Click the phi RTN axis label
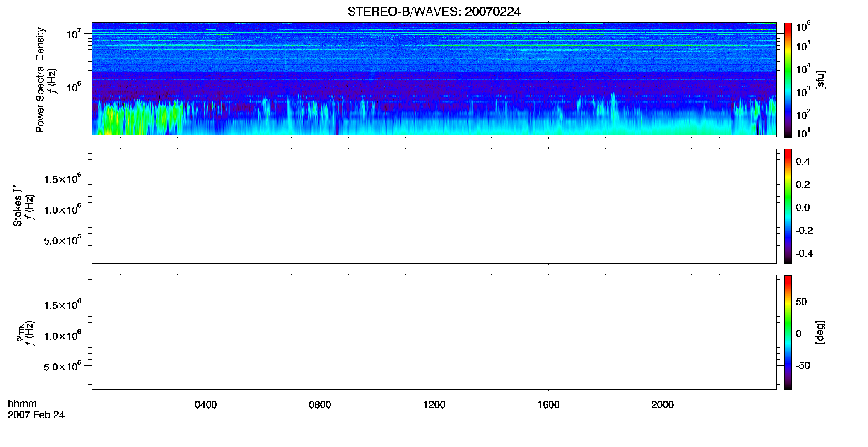This screenshot has height=447, width=868. coord(19,333)
